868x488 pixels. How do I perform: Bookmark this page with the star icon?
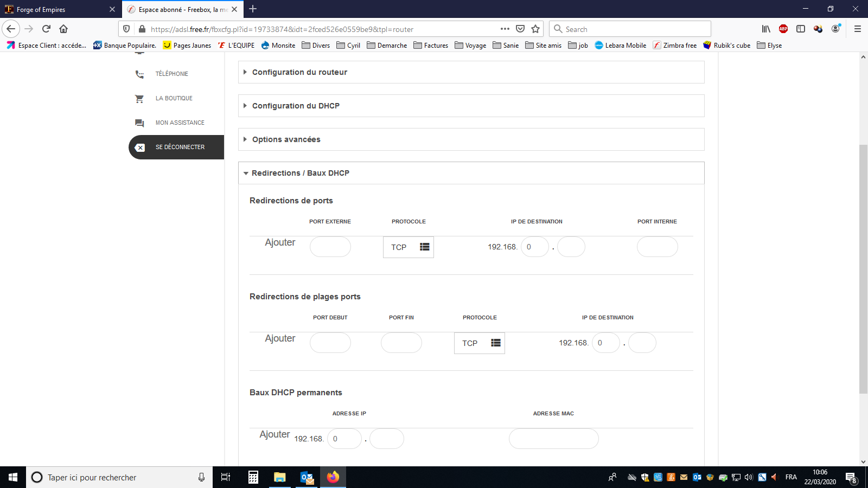[x=535, y=29]
